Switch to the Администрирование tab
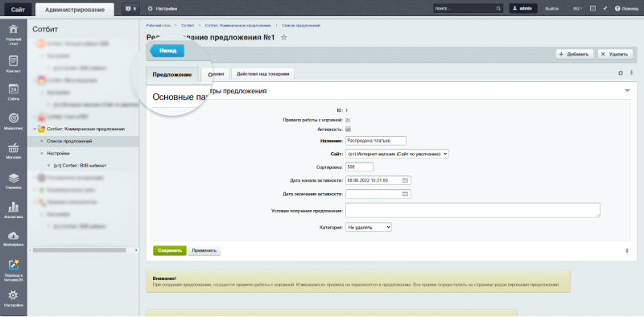644x317 pixels. coord(75,10)
